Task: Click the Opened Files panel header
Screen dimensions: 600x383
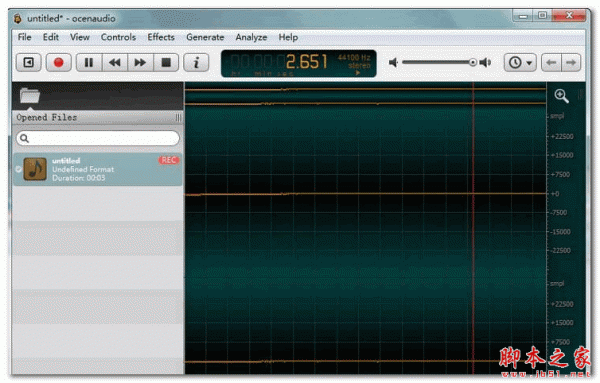Action: 98,117
